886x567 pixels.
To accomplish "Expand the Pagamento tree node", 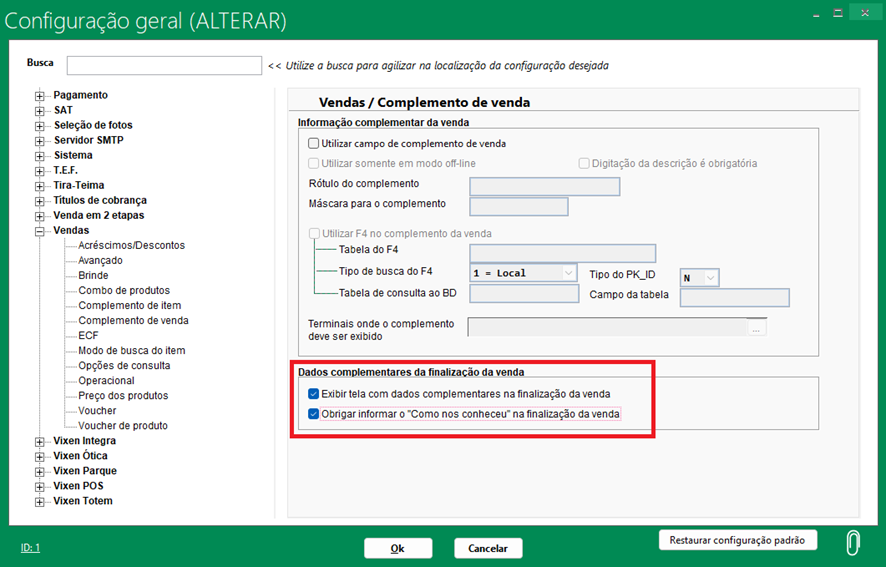I will coord(41,96).
